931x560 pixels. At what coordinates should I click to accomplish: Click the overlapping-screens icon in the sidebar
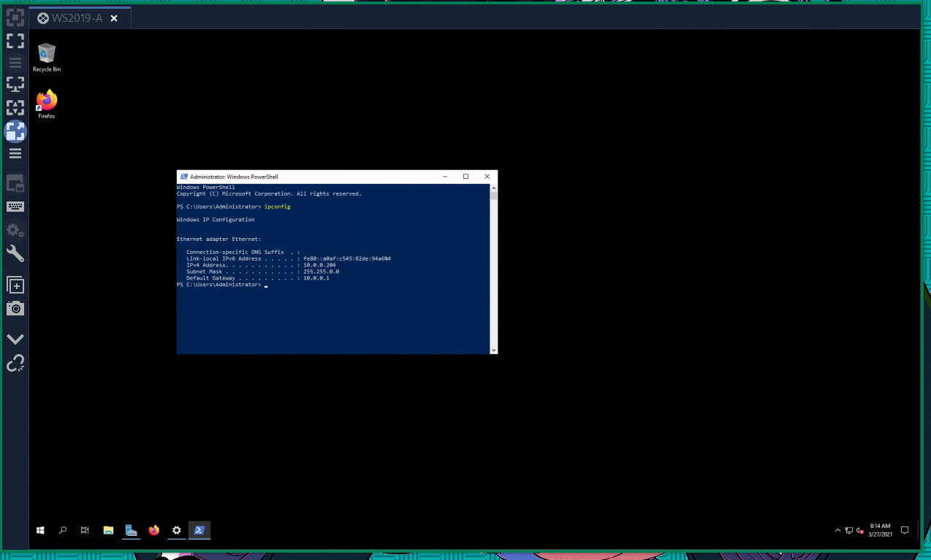click(x=15, y=183)
